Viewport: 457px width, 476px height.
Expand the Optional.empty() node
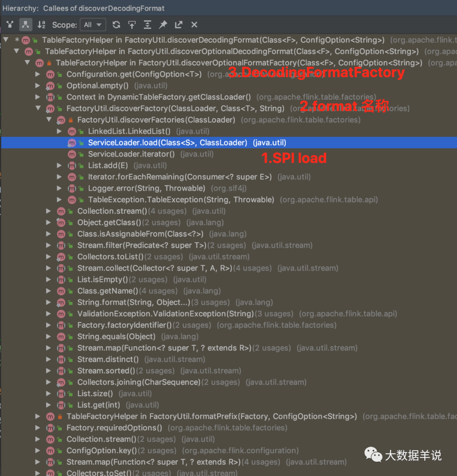click(x=38, y=86)
